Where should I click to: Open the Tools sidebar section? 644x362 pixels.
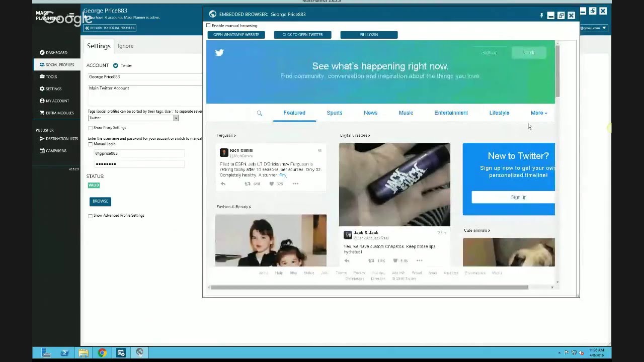[x=48, y=76]
